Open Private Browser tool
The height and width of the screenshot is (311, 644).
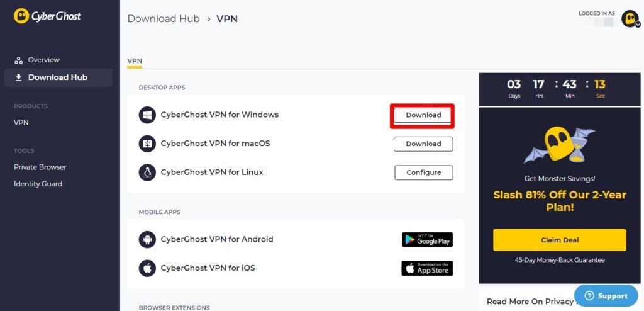click(x=40, y=167)
